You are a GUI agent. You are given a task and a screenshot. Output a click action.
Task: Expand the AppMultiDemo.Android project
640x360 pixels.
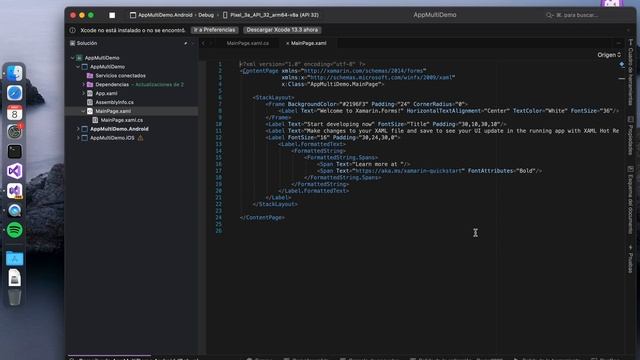[78, 129]
